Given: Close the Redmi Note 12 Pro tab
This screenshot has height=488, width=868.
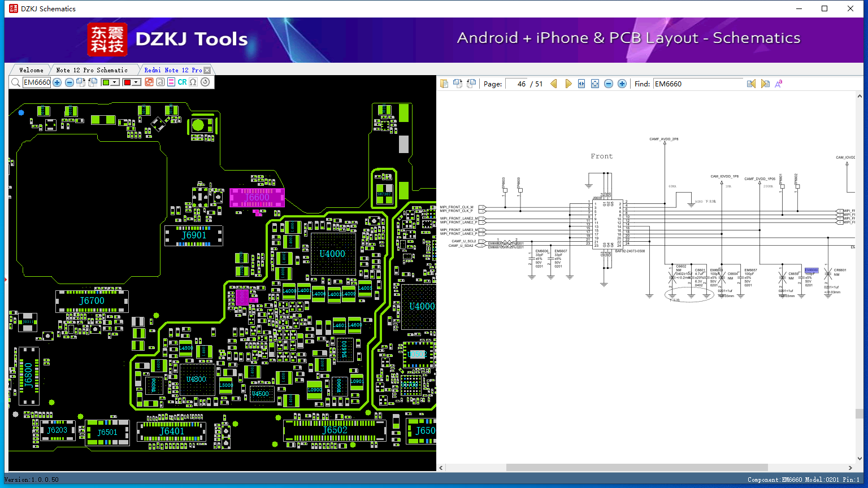Looking at the screenshot, I should [x=207, y=70].
